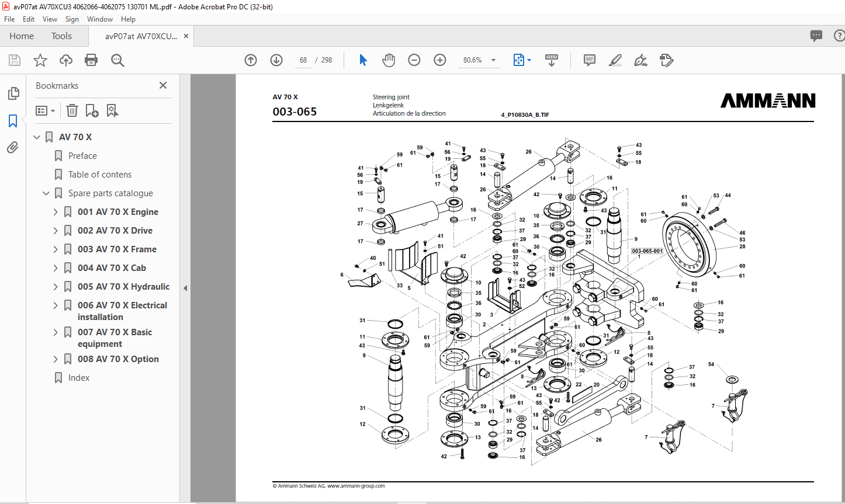Expand 002 AV 70 X Drive
Screen dimensions: 845x504
pos(56,231)
